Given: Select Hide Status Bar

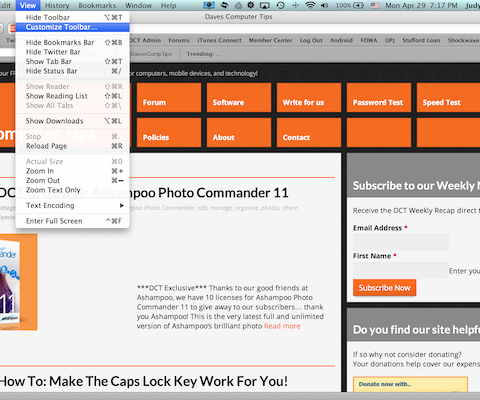Looking at the screenshot, I should point(72,71).
